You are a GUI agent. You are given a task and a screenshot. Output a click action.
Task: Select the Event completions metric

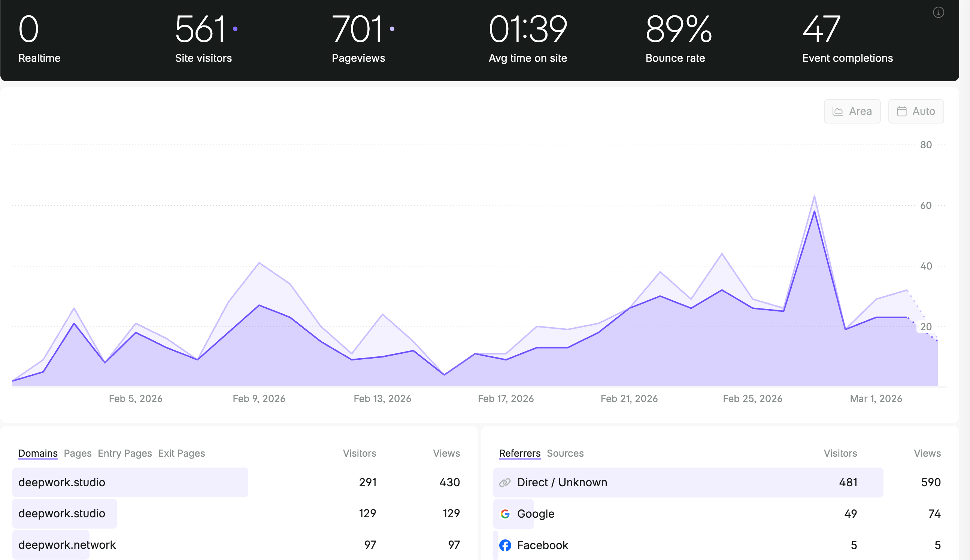[847, 39]
